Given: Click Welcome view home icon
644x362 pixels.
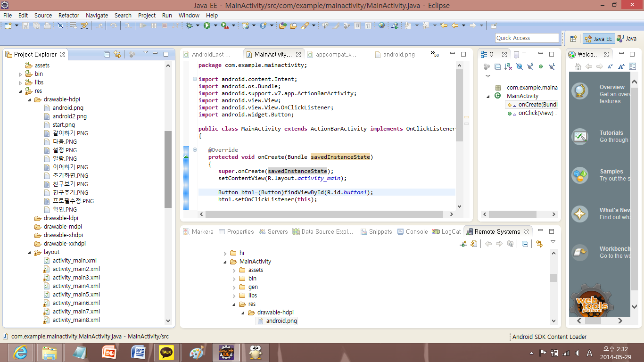Looking at the screenshot, I should click(578, 66).
